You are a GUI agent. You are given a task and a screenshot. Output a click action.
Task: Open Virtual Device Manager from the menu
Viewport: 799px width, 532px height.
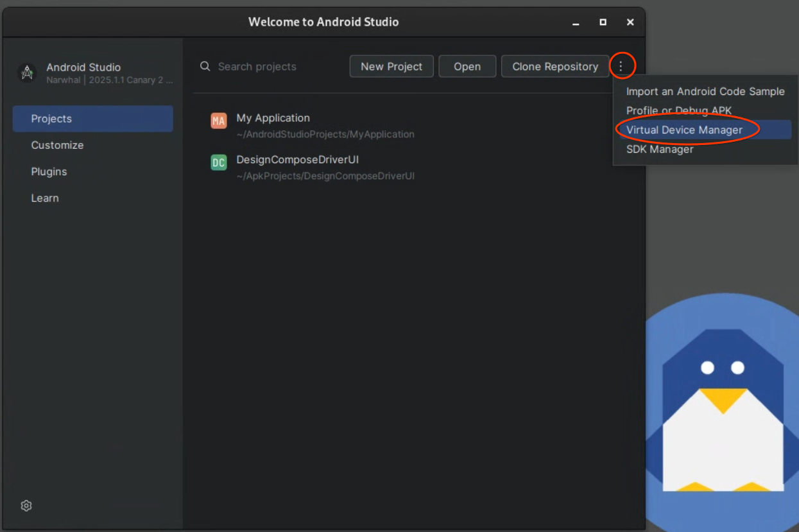(x=684, y=130)
